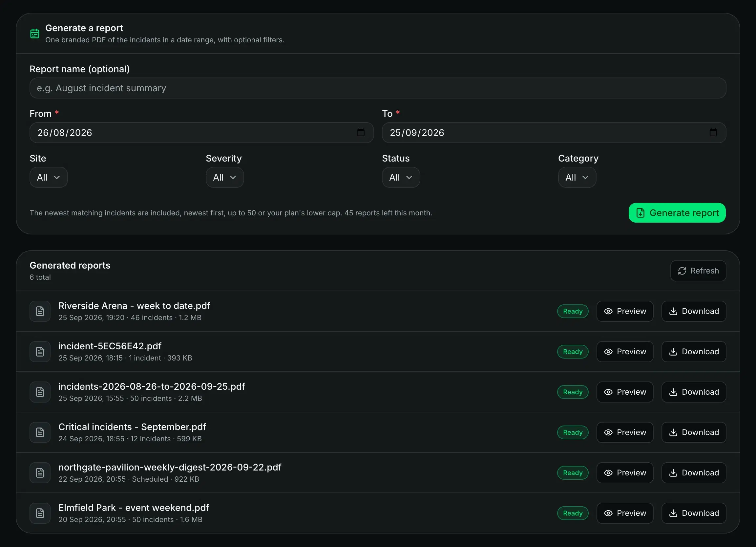The height and width of the screenshot is (547, 756).
Task: Expand the Category filter dropdown
Action: [577, 177]
